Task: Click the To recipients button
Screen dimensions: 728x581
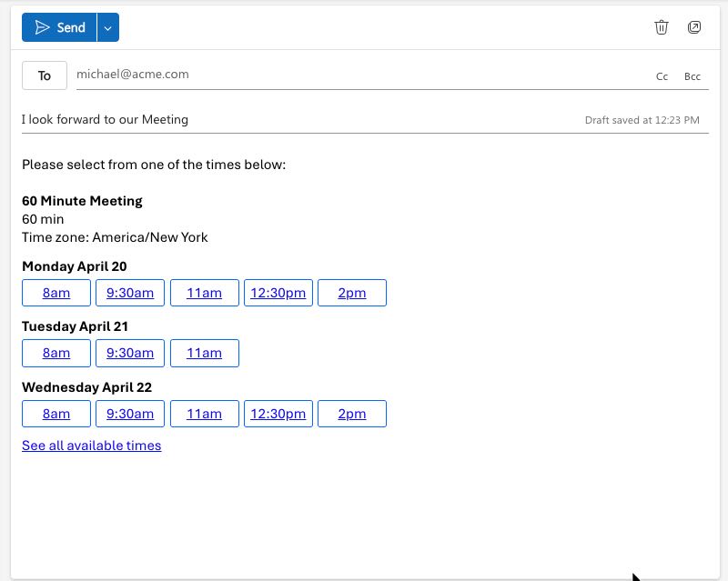Action: point(45,75)
